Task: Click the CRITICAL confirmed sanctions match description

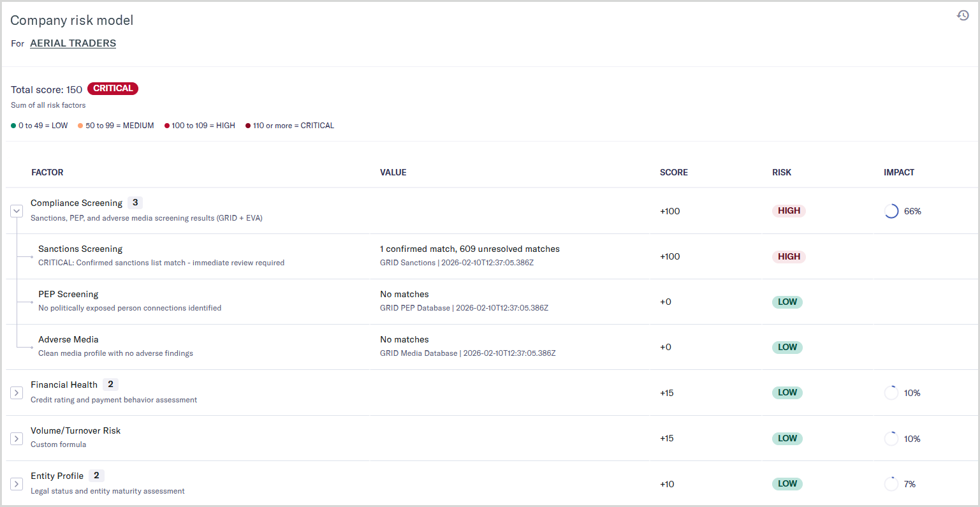Action: point(161,263)
